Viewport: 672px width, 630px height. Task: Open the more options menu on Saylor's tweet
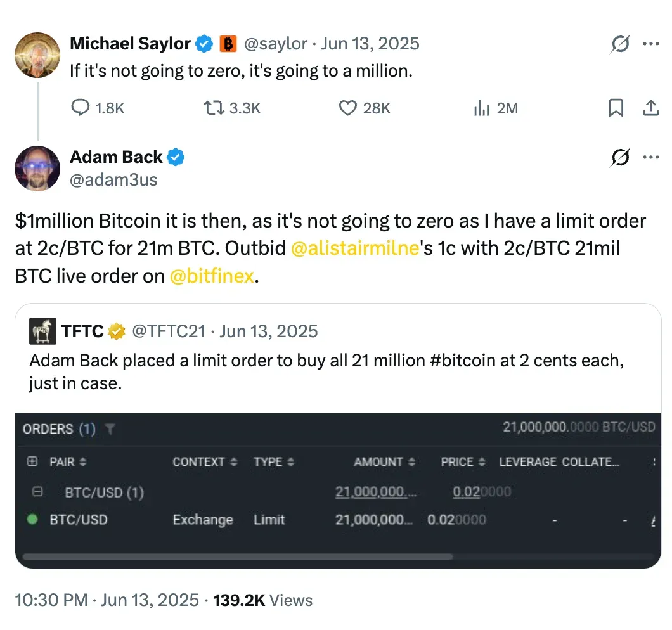650,43
